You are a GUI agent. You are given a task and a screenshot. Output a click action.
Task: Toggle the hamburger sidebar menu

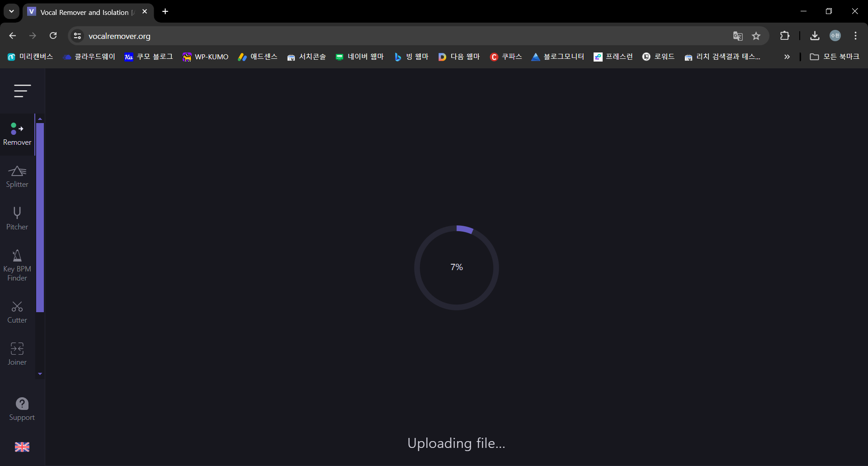[22, 91]
